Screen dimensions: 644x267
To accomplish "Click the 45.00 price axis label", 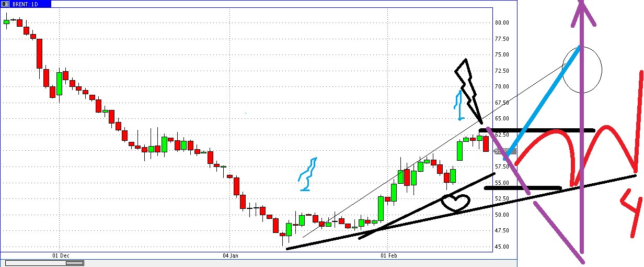I will coord(502,247).
